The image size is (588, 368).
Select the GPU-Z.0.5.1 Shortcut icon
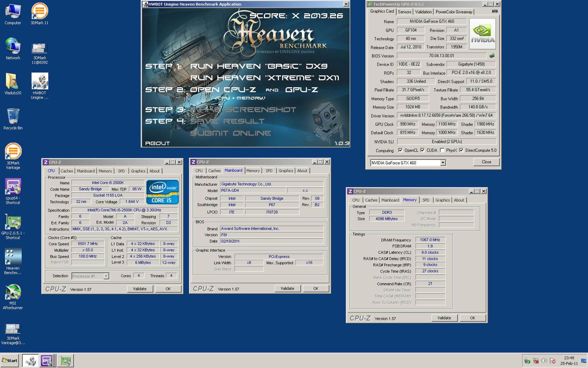[x=13, y=226]
